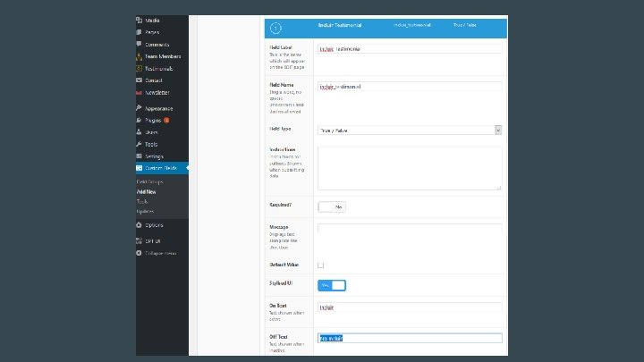Screen dimensions: 644x362
Task: Select the Add New submenu link
Action: (146, 191)
